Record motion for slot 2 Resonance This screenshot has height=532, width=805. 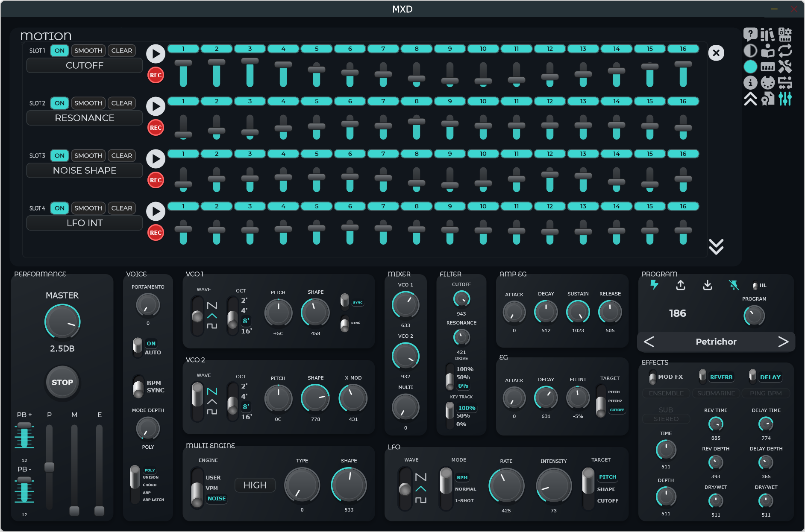[x=156, y=128]
